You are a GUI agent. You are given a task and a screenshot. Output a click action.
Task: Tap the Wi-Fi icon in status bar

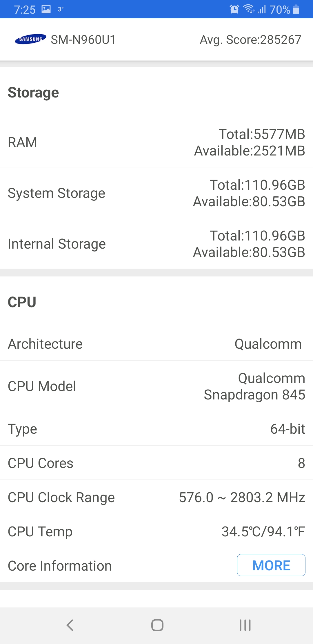[x=249, y=9]
